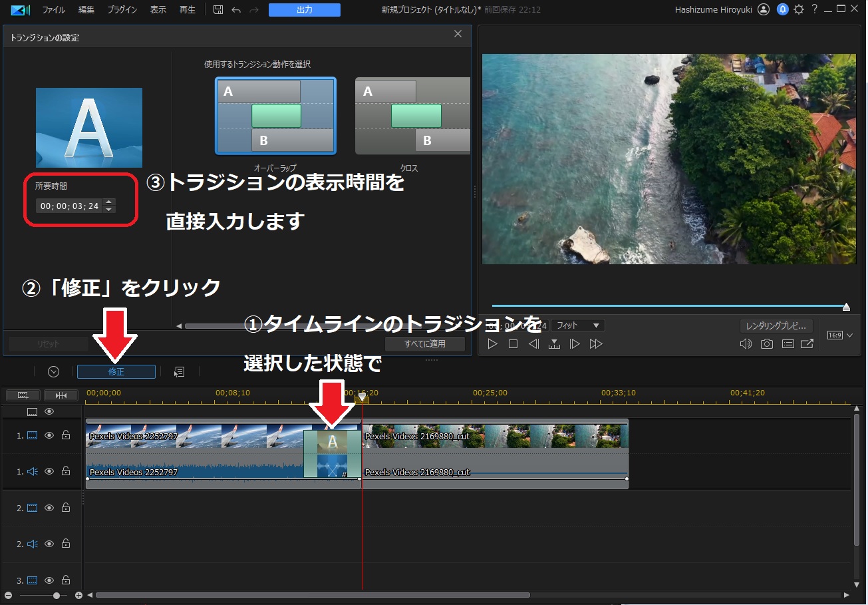Click the audio track 2 speaker icon
Screen dimensions: 868x605
32,544
